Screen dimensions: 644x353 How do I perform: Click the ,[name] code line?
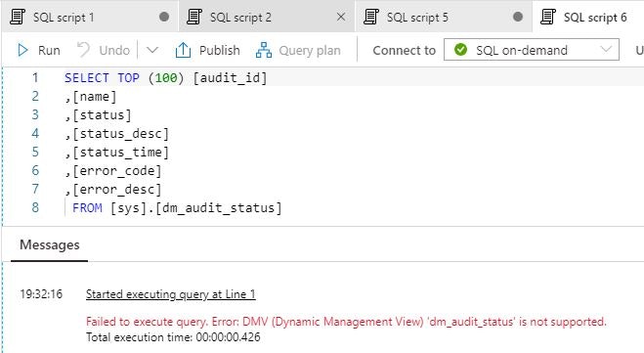point(91,97)
